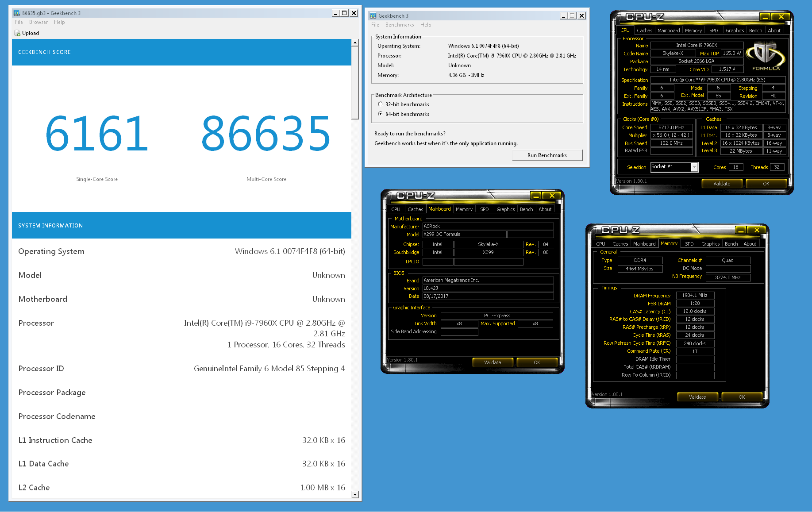Viewport: 812px width, 512px height.
Task: Switch to Mainboard tab in CPU-Z CPU window
Action: tap(669, 31)
